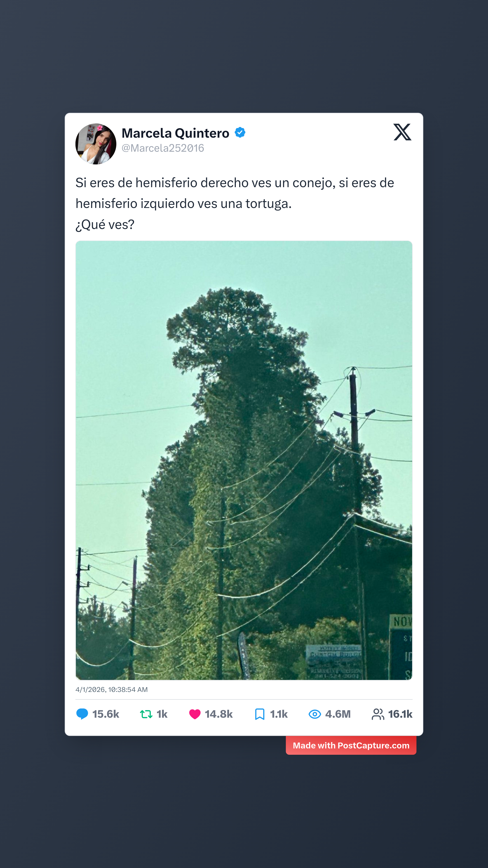Viewport: 488px width, 868px height.
Task: Click the bookmark icon
Action: pos(260,714)
